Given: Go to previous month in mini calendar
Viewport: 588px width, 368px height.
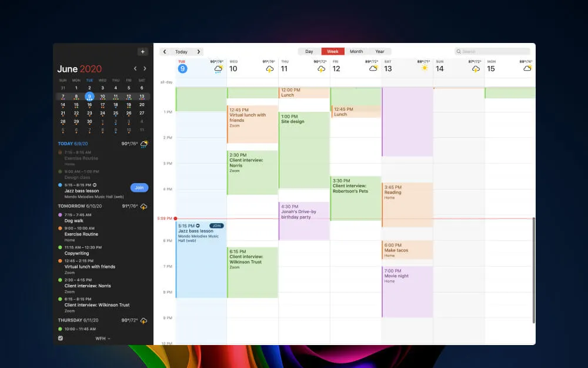Looking at the screenshot, I should coord(135,69).
